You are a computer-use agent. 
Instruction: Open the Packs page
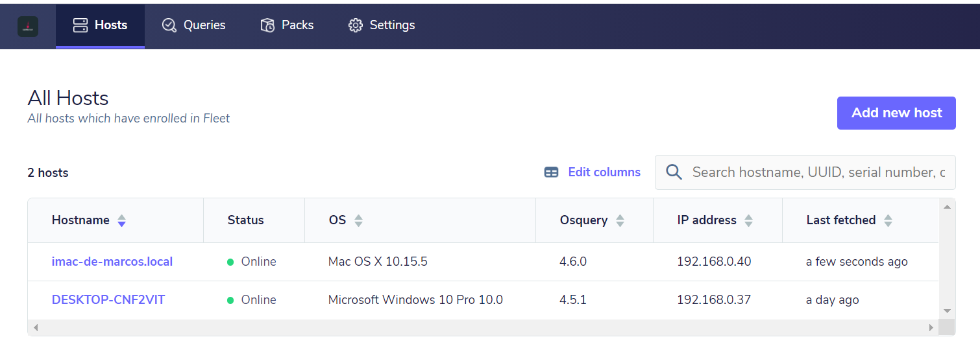(287, 26)
